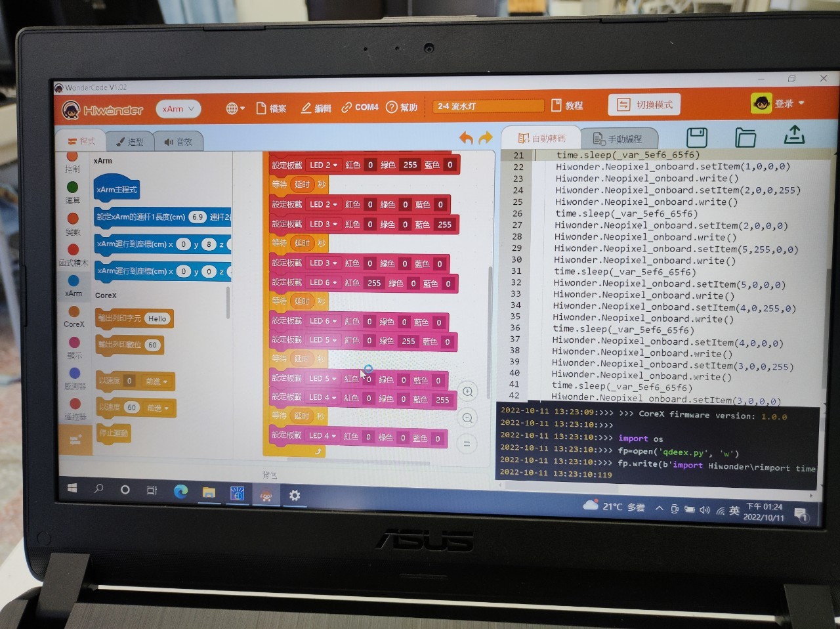Zoom in on the block workspace
Viewport: 840px width, 629px height.
[468, 392]
